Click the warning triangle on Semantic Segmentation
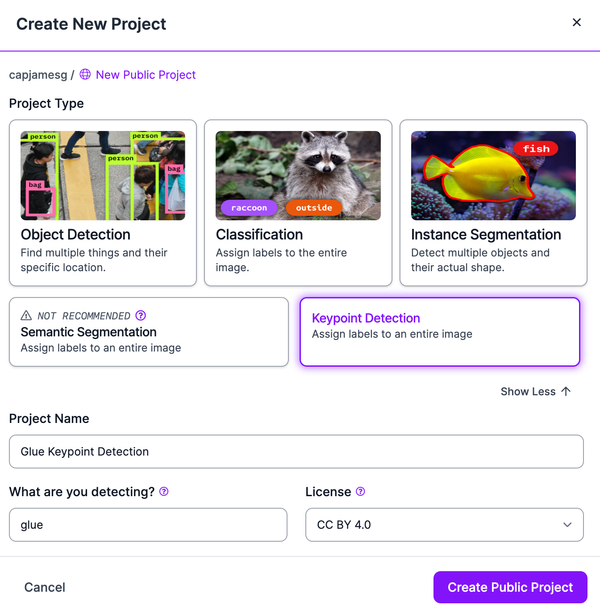Screen dimensions: 600x612 (x=27, y=315)
